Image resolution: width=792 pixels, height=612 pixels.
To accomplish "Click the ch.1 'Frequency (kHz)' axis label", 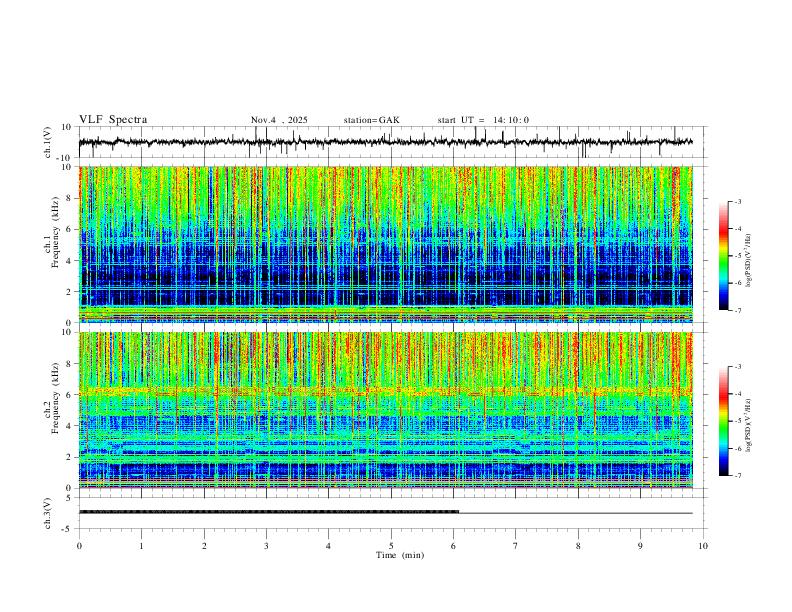I will (x=55, y=232).
